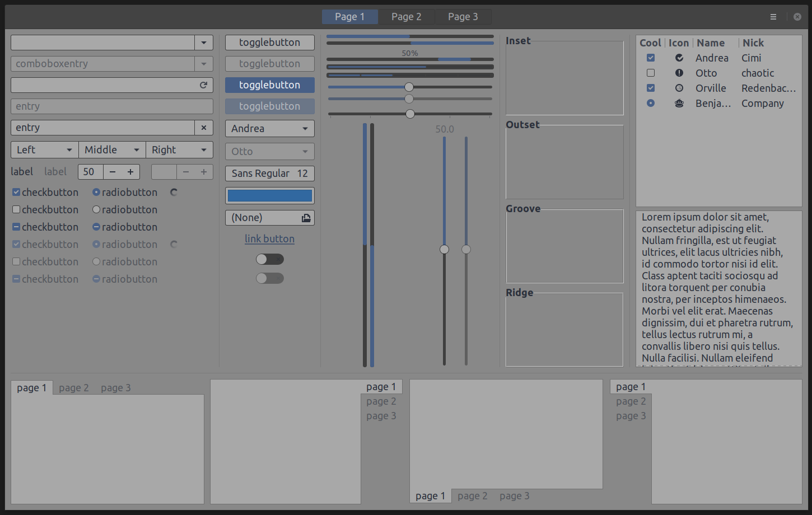Click the first unpressed togglebutton

tap(270, 43)
